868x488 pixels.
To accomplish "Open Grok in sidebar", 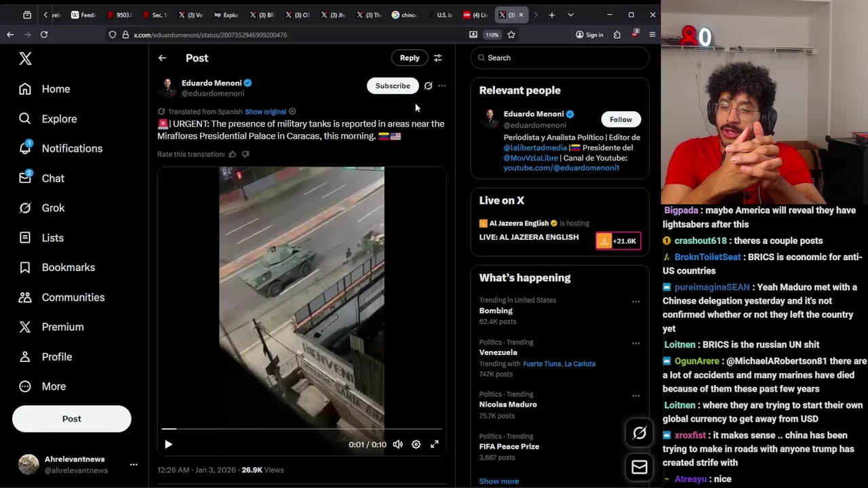I will click(x=42, y=208).
